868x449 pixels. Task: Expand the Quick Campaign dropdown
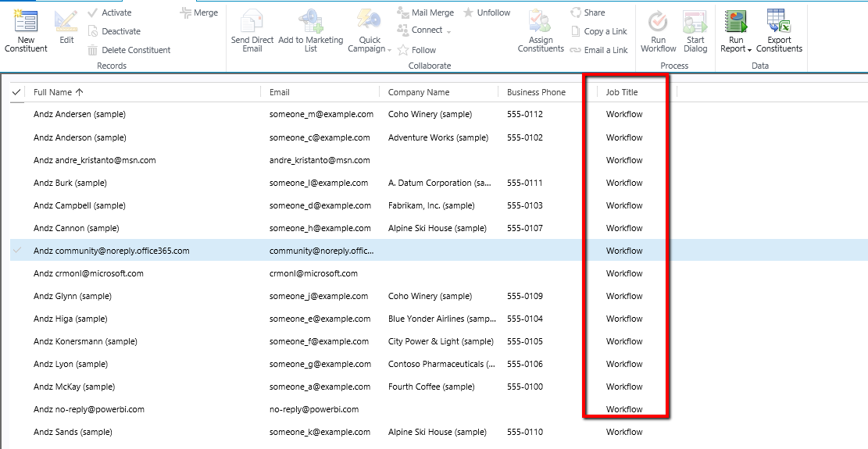point(390,49)
